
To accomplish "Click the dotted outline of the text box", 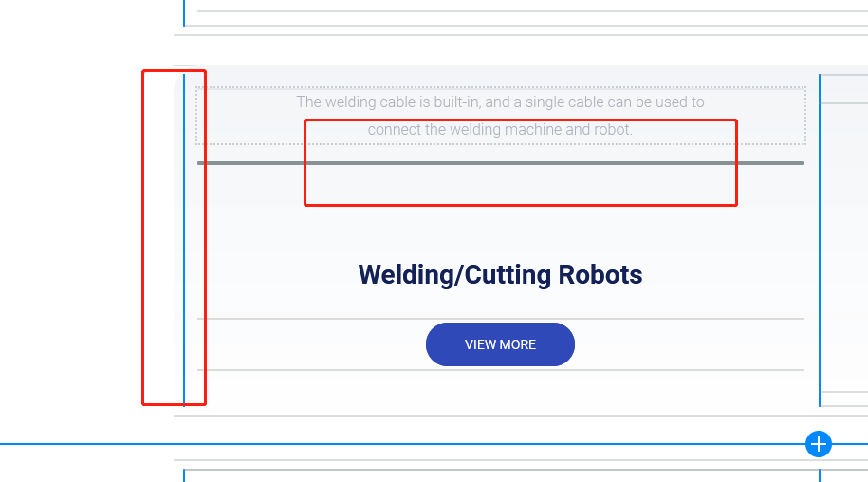I will (196, 116).
